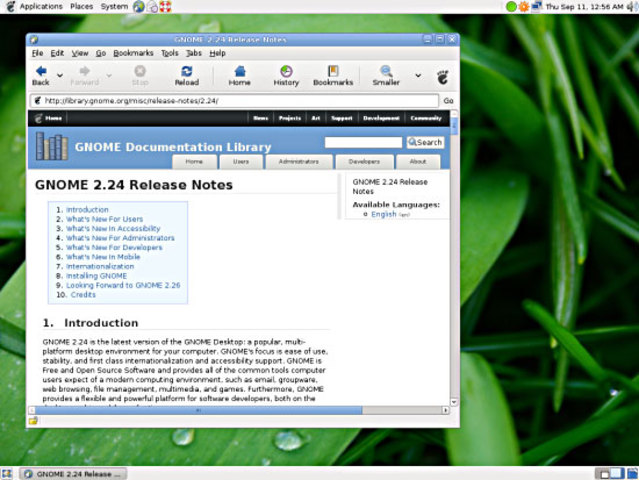This screenshot has width=639, height=480.
Task: Click the site icon in the address bar
Action: coord(37,101)
